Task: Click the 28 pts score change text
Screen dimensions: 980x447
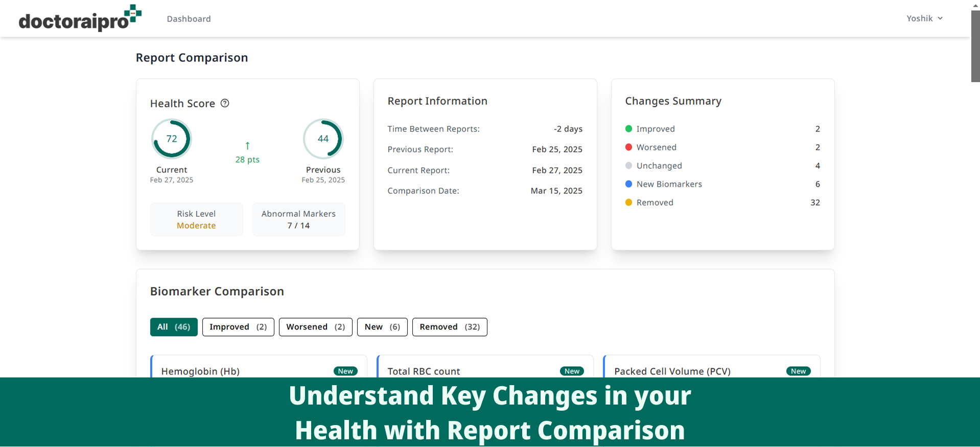Action: 247,160
